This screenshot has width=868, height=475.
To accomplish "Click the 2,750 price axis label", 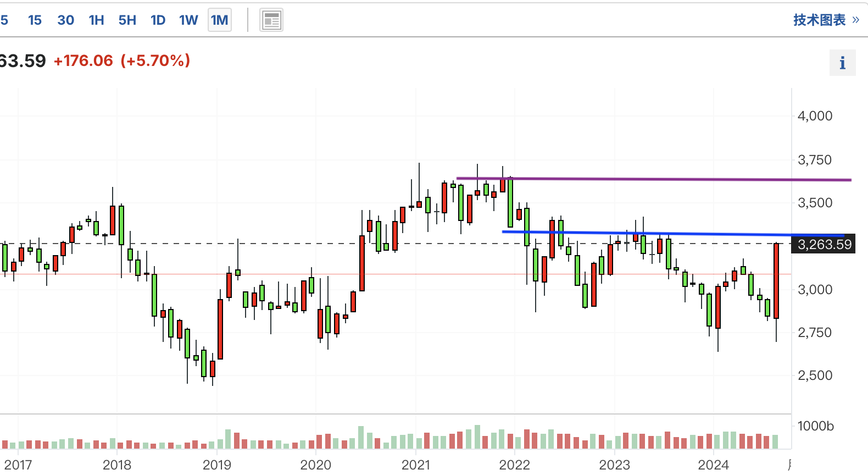I will point(815,333).
